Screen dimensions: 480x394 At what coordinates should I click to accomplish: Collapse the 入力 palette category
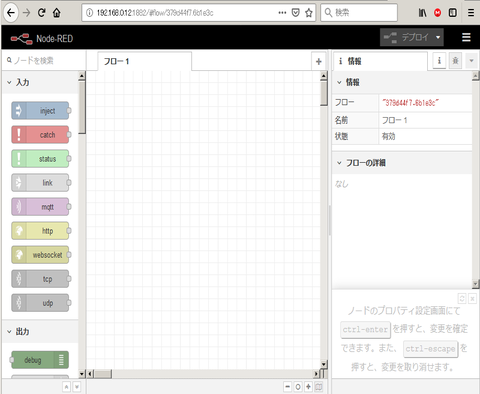coord(40,82)
